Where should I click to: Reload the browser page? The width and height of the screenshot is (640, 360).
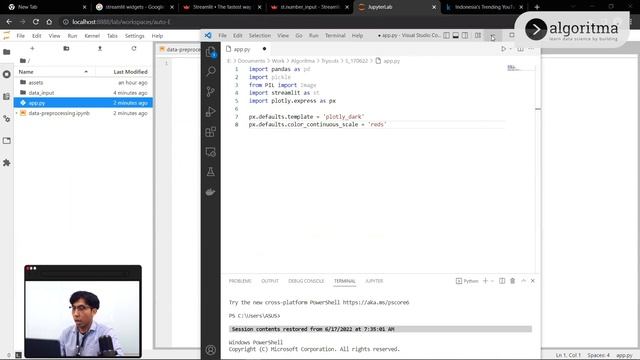(36, 22)
